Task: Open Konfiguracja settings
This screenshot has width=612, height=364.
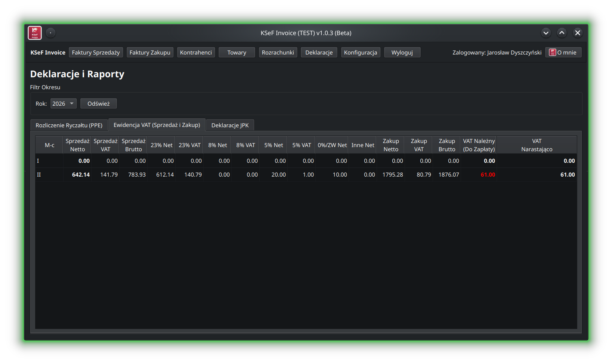Action: [360, 53]
